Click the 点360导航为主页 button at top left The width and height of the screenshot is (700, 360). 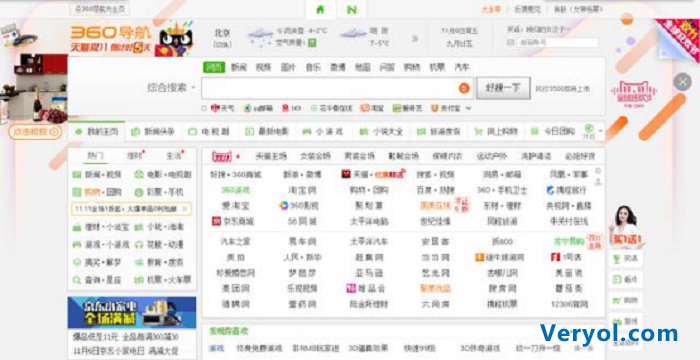coord(100,8)
